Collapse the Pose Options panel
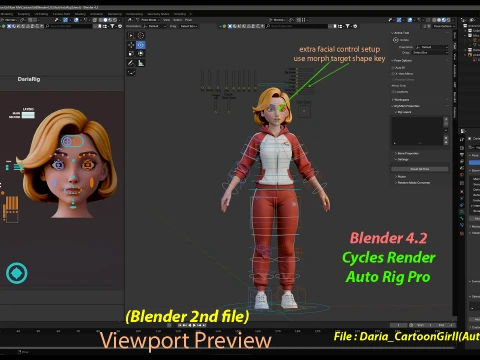The image size is (480, 360). click(x=402, y=61)
